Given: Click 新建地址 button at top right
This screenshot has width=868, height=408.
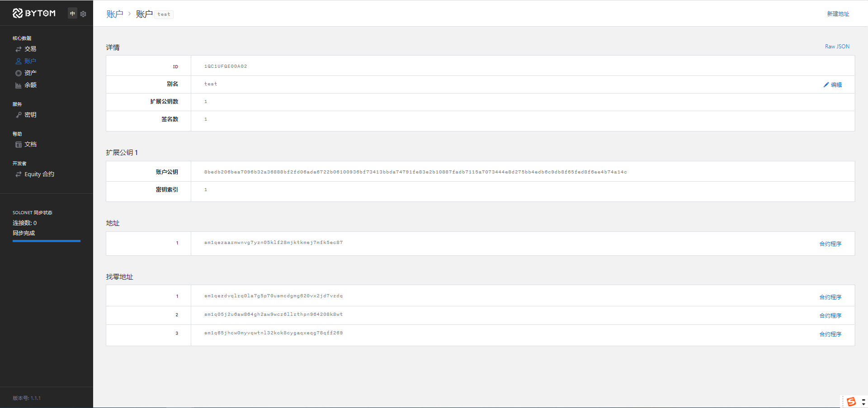Looking at the screenshot, I should click(838, 14).
